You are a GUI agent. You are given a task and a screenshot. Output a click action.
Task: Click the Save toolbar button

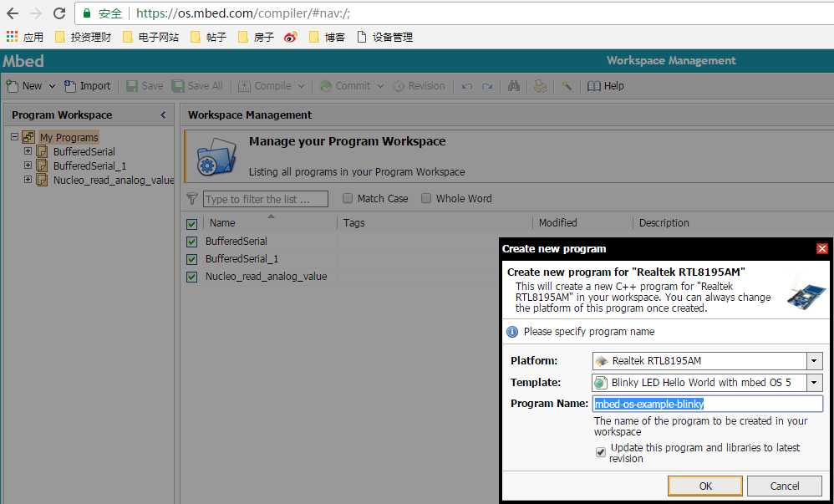pyautogui.click(x=145, y=86)
